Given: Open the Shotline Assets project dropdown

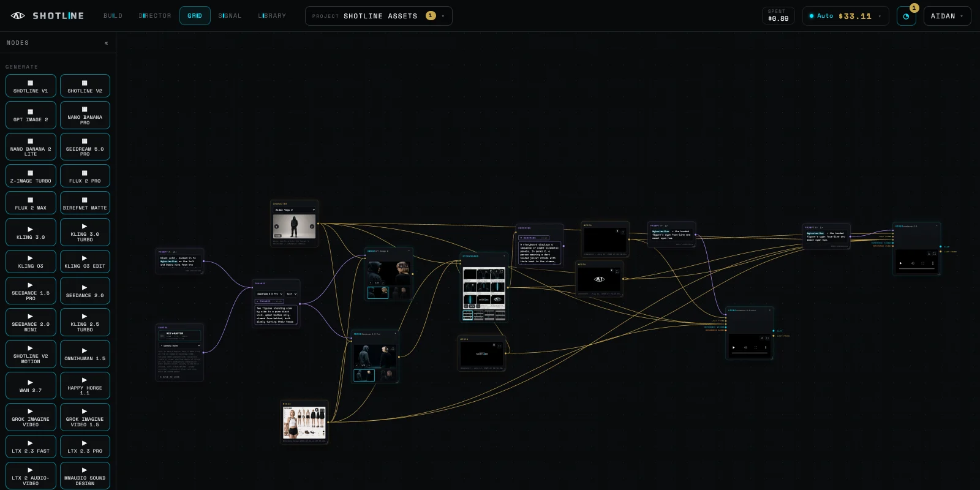Looking at the screenshot, I should [x=379, y=16].
